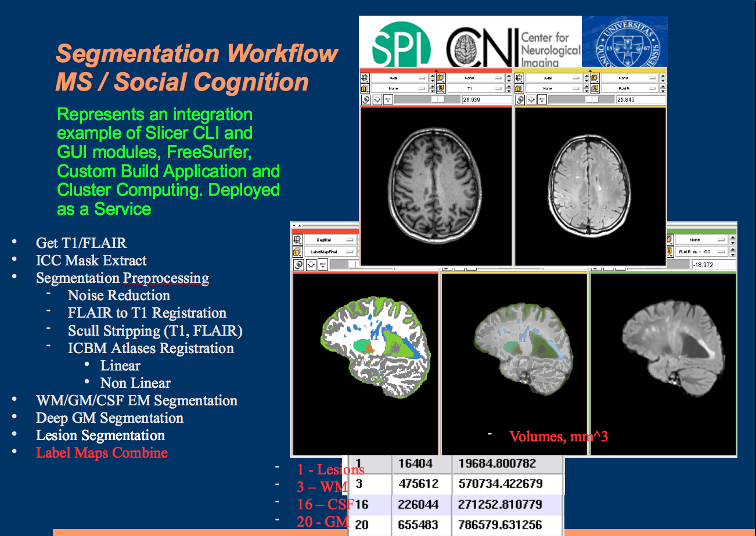Toggle visibility eye in sagittal LabelMapFinal viewer
Image resolution: width=756 pixels, height=536 pixels.
pos(310,264)
